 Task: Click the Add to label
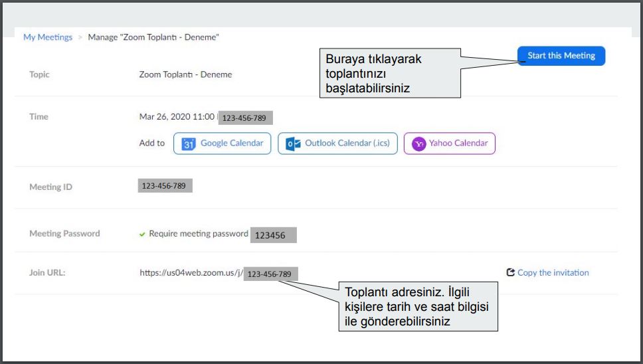[x=151, y=143]
